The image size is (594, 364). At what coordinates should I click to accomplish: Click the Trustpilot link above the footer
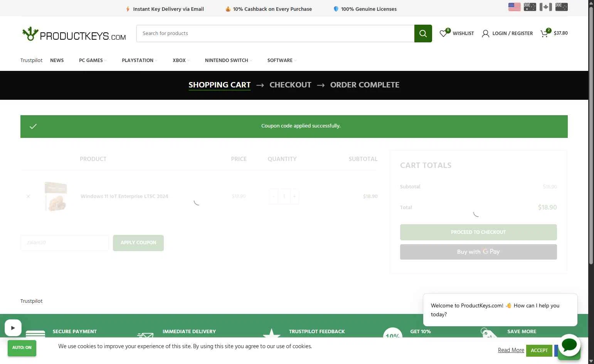coord(32,301)
